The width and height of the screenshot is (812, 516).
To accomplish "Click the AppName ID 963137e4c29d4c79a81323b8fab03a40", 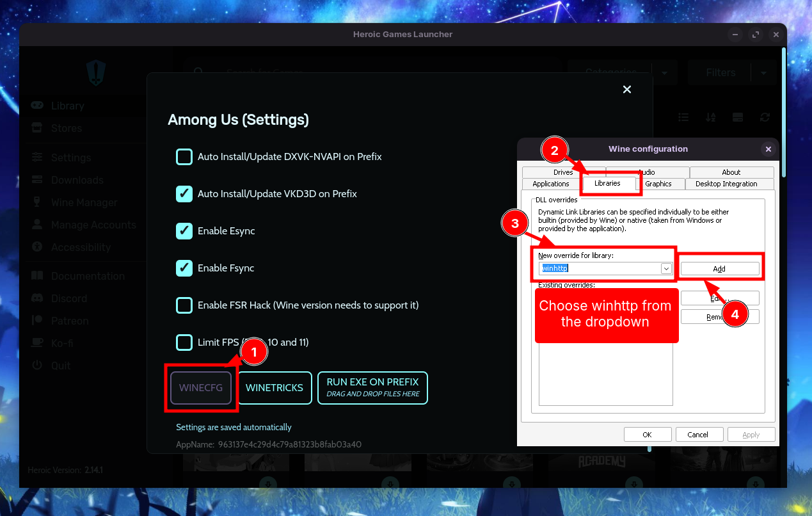I will tap(291, 444).
